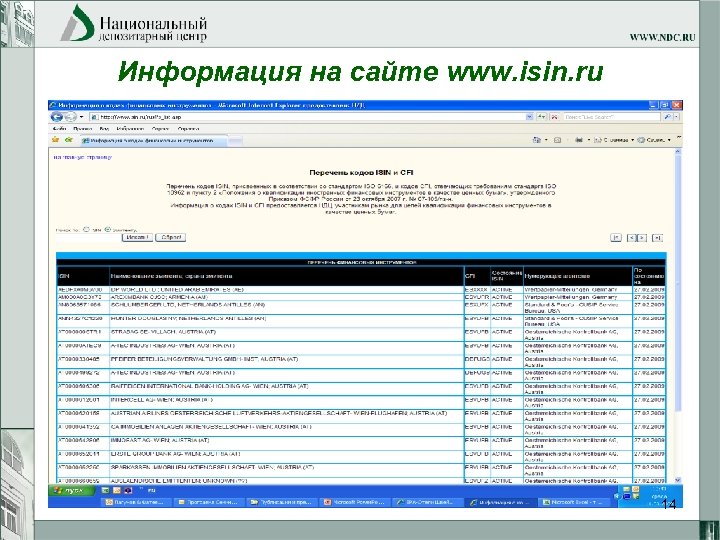Click the STRABAG SE- VILLACH row name

(163, 332)
